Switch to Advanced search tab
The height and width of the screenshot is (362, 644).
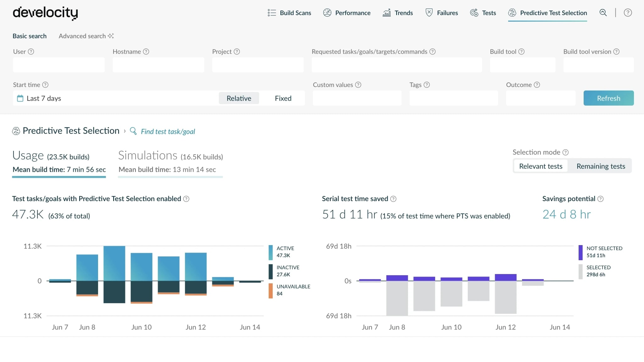86,36
